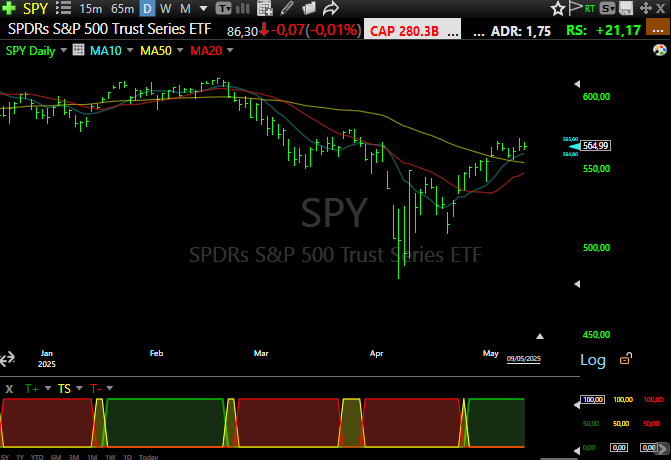Click the lower pane arrow beside the 100,00 scale box

576,405
